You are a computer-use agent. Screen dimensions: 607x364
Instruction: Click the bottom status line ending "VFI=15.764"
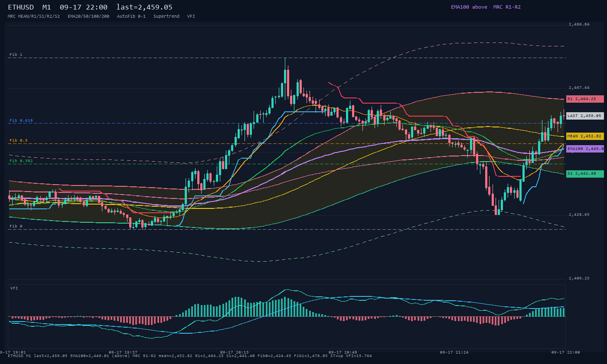190,356
